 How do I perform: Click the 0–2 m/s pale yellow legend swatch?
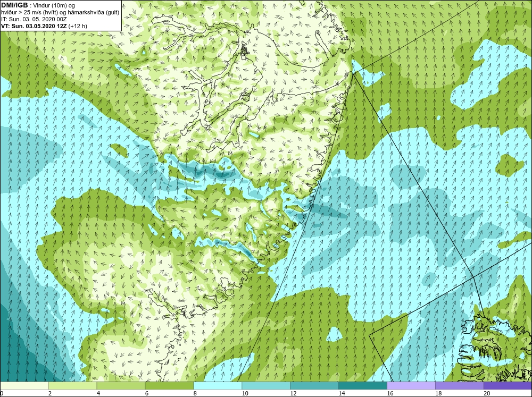[x=24, y=385]
